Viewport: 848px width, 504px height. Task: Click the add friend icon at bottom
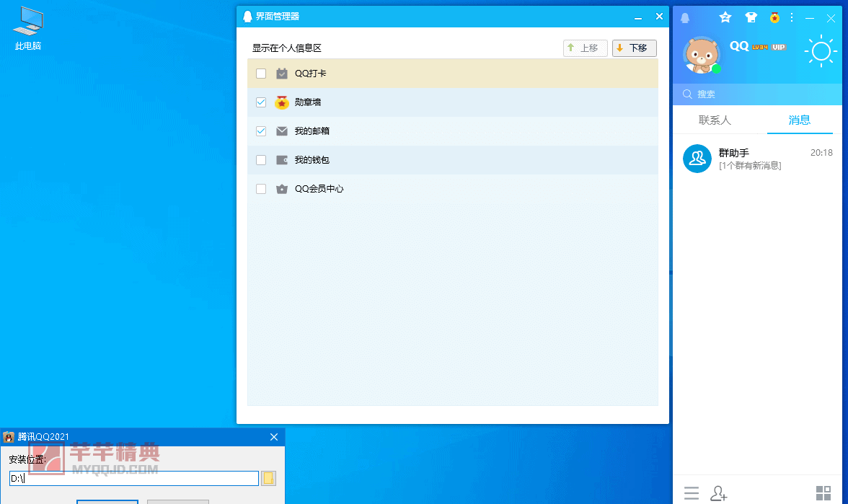[x=718, y=492]
